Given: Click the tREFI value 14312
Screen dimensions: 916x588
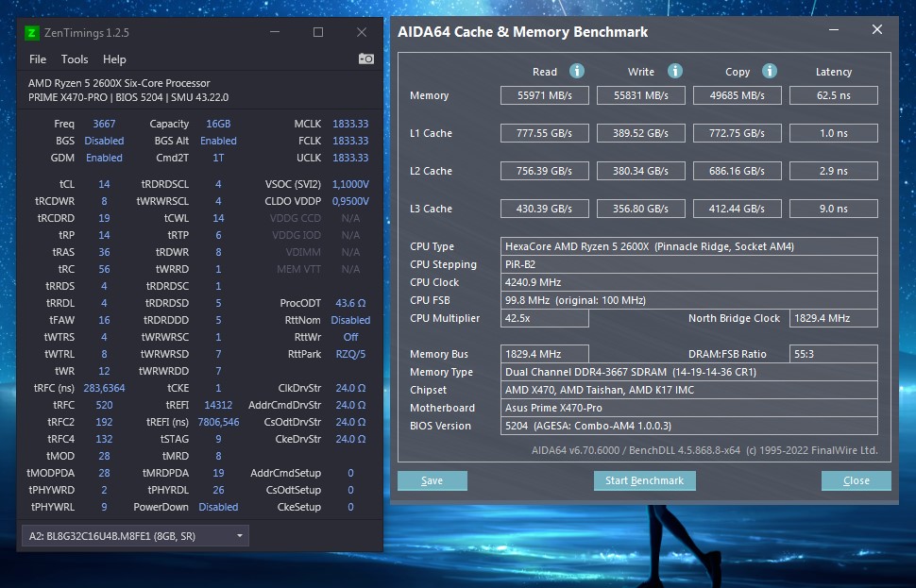Looking at the screenshot, I should [218, 405].
